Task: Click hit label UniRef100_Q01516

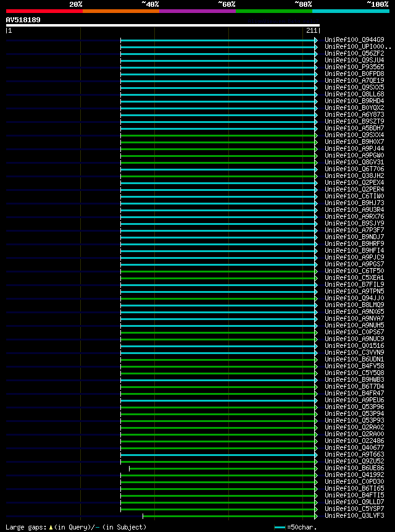Action: click(x=354, y=346)
